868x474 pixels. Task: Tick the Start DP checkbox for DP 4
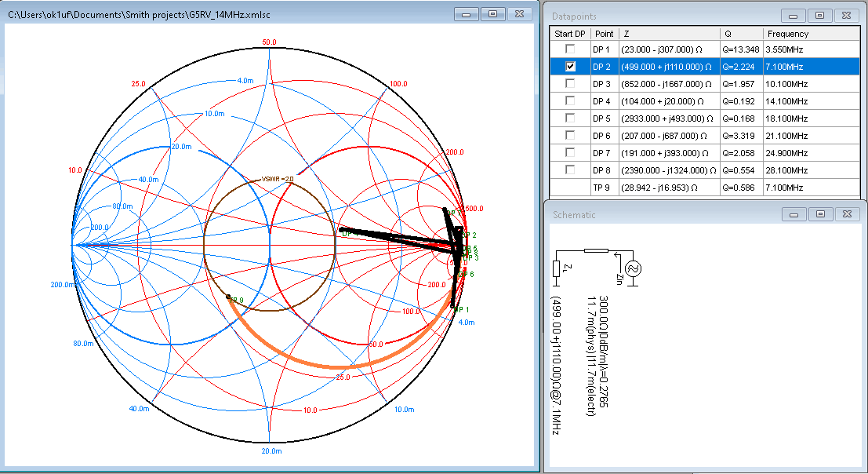[570, 101]
